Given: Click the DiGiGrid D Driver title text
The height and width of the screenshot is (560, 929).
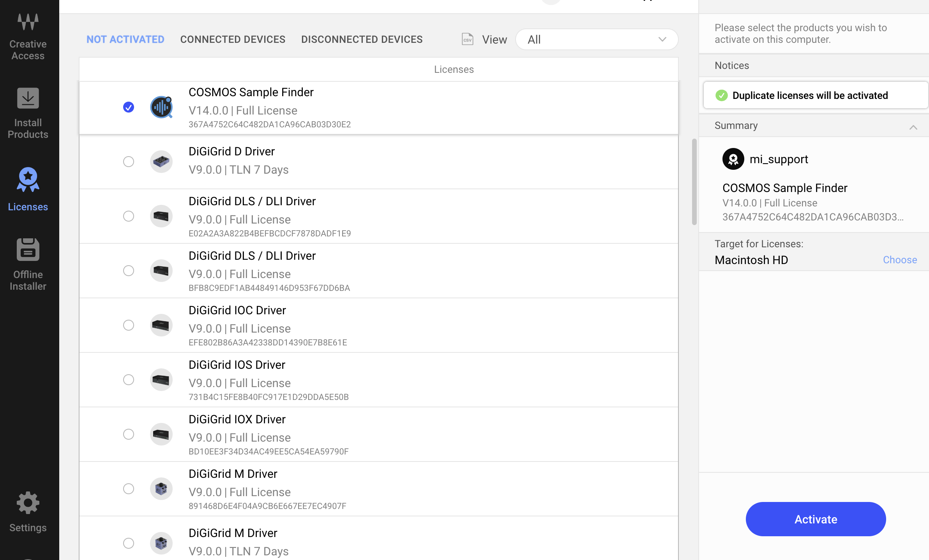Looking at the screenshot, I should (x=231, y=151).
